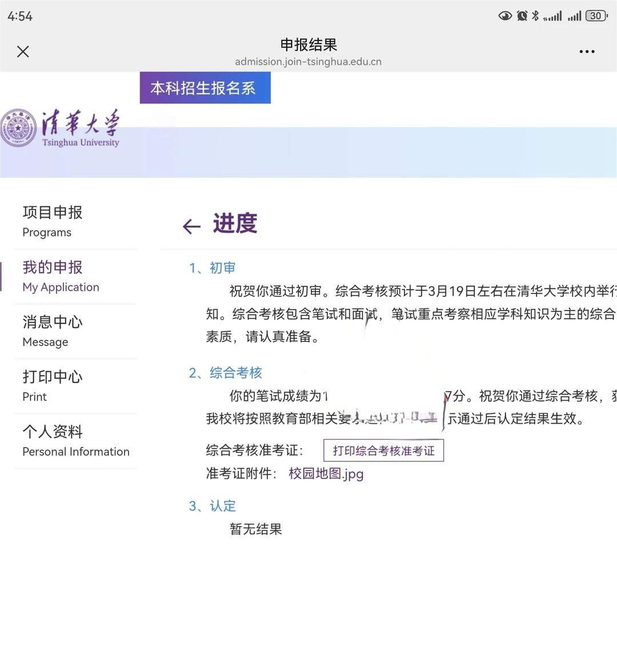The width and height of the screenshot is (617, 672).
Task: Tap the back arrow next to 进度
Action: point(191,226)
